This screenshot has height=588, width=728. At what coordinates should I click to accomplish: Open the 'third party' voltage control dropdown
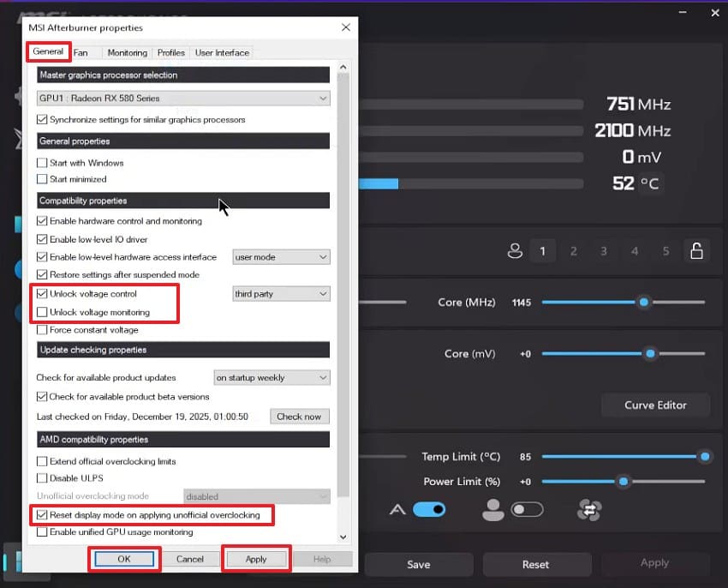point(282,294)
